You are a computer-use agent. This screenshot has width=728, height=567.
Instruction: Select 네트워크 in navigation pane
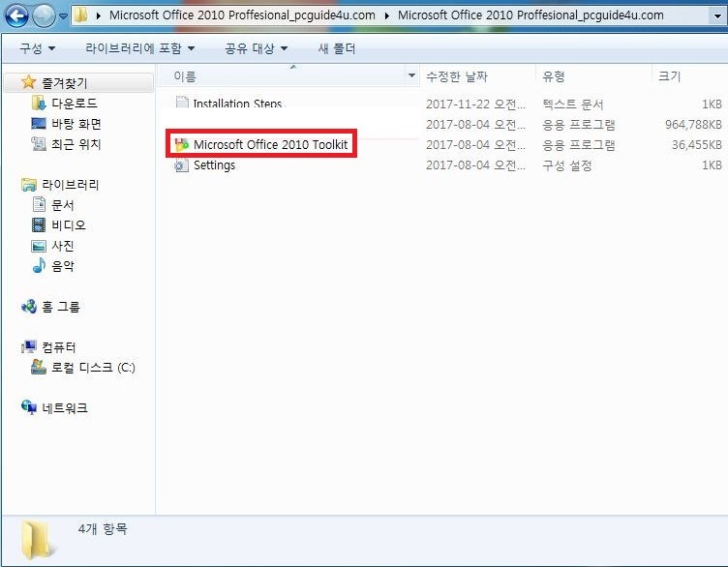[x=65, y=408]
